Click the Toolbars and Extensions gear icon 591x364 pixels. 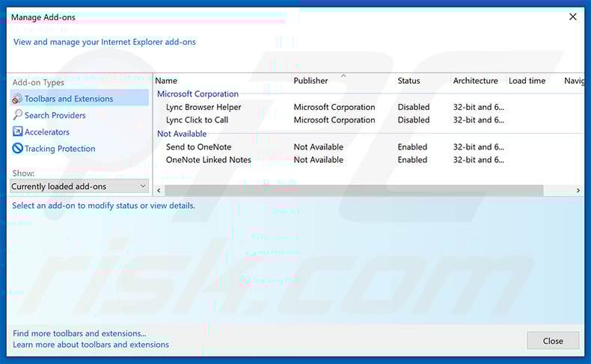pyautogui.click(x=17, y=99)
